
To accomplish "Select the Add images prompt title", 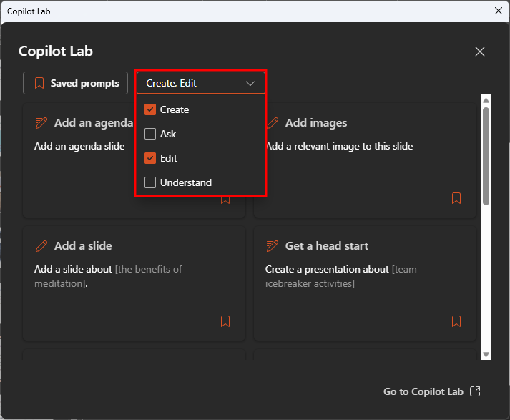I will [316, 123].
